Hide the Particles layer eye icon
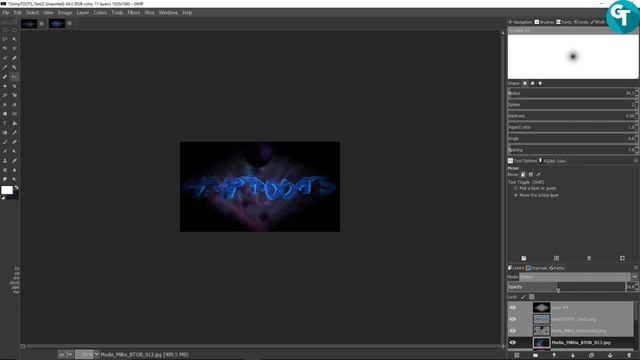The height and width of the screenshot is (360, 640). tap(513, 331)
